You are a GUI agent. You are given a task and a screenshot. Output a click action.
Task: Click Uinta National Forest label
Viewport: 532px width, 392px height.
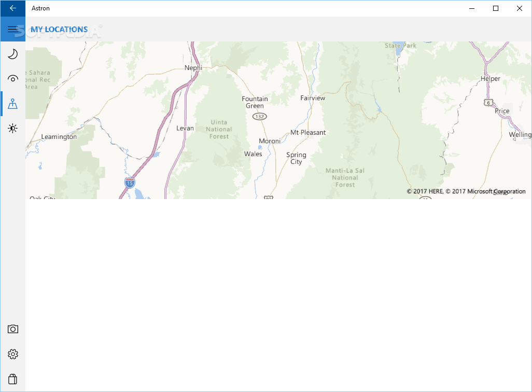pyautogui.click(x=219, y=129)
